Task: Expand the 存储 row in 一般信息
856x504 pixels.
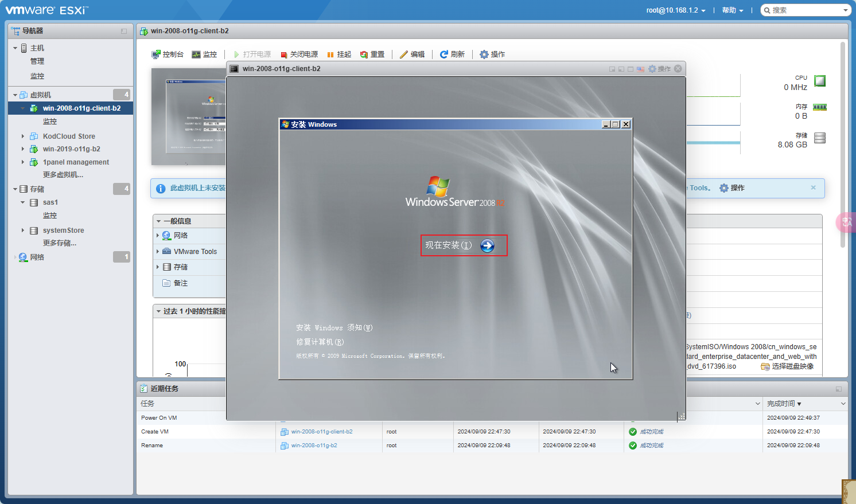Action: [158, 267]
